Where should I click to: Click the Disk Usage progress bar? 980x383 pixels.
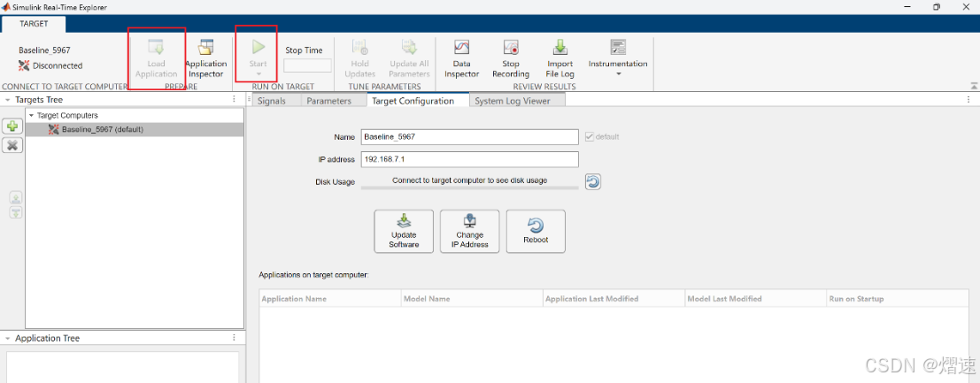tap(470, 187)
